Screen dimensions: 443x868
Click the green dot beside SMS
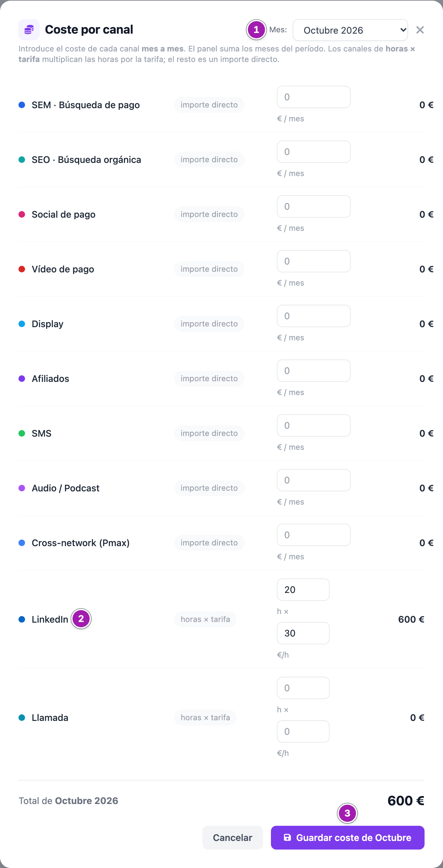coord(22,433)
